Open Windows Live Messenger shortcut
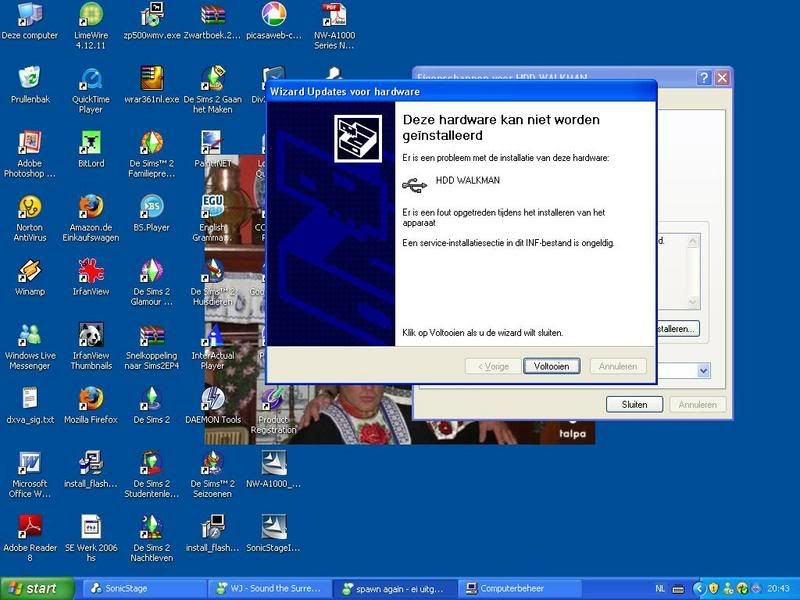Viewport: 800px width, 600px height. [x=30, y=346]
